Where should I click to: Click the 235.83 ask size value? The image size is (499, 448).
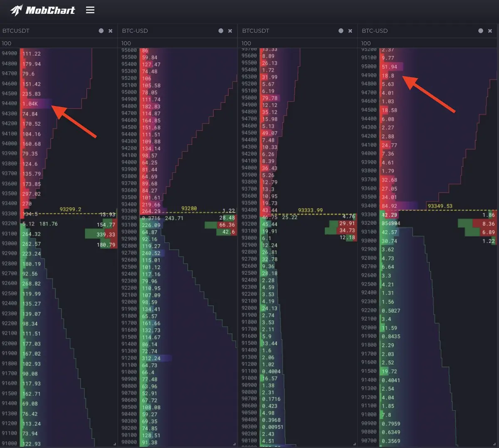click(x=32, y=94)
